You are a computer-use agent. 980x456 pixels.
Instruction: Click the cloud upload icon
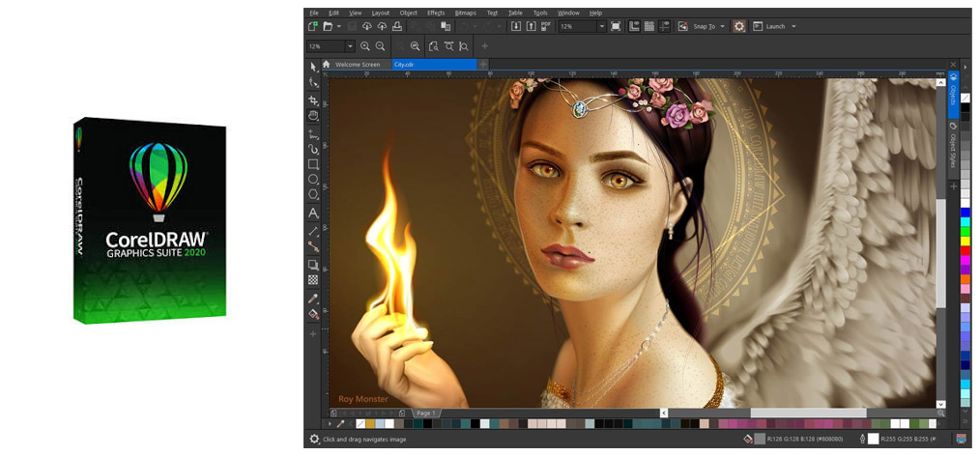(382, 26)
